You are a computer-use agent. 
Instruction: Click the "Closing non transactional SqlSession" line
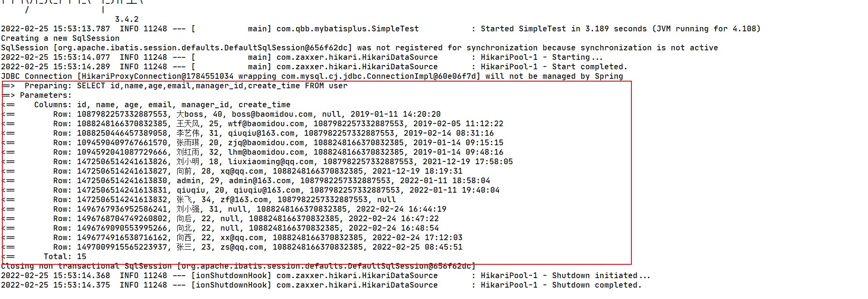click(x=86, y=266)
